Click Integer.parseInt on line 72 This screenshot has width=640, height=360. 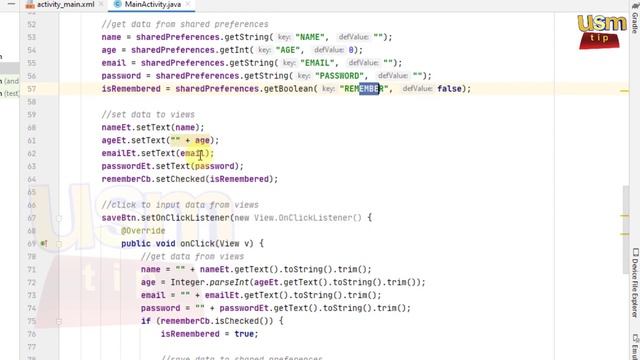point(209,282)
